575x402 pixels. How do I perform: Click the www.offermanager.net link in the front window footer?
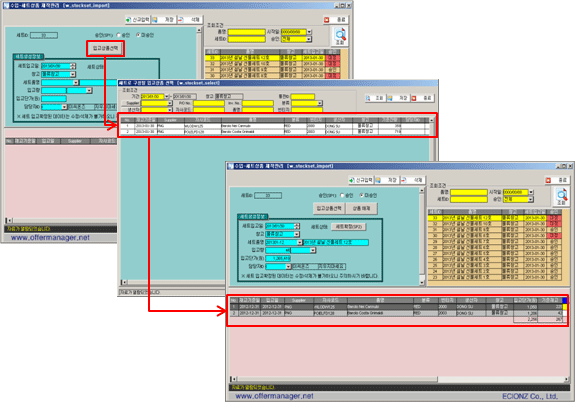tap(274, 396)
